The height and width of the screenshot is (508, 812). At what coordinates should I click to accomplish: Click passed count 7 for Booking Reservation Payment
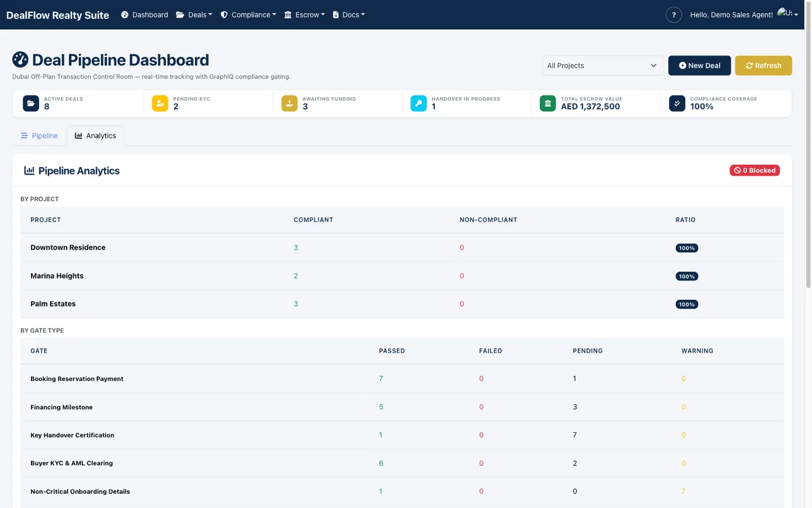[x=381, y=378]
